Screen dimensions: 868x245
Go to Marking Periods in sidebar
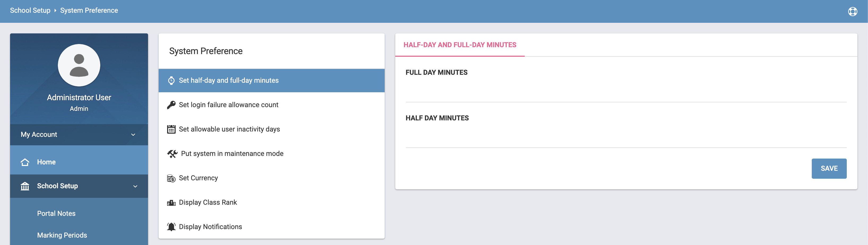click(62, 235)
